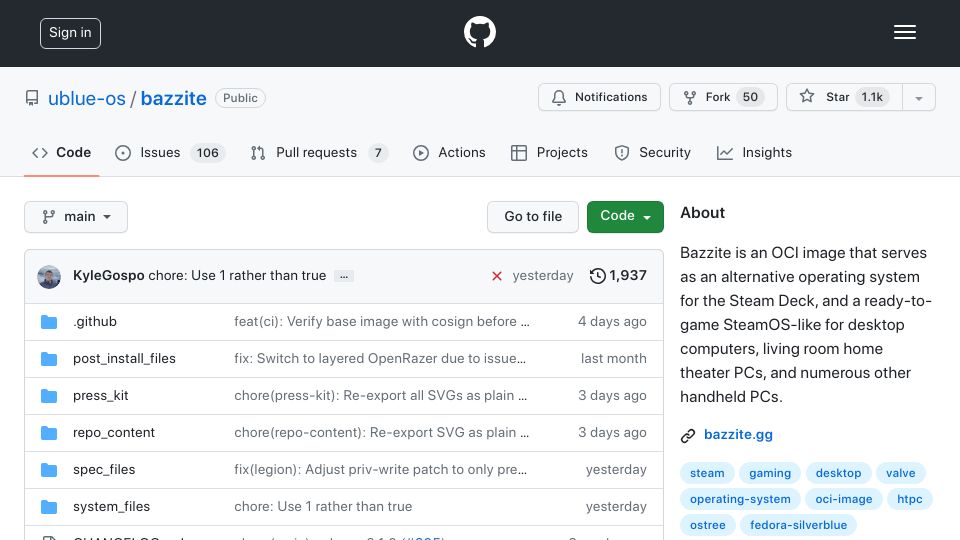Open the repo-content 'Re-export SVG' commit
The height and width of the screenshot is (540, 960).
coord(381,432)
